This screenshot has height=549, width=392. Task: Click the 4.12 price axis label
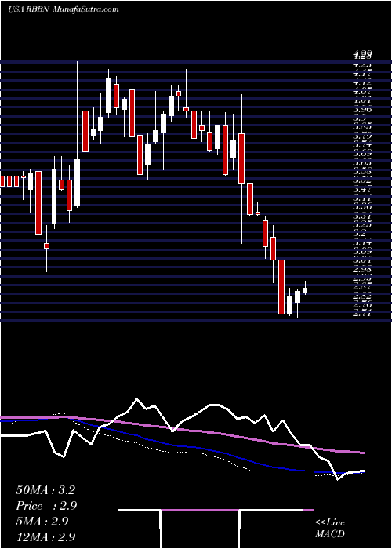(x=362, y=84)
